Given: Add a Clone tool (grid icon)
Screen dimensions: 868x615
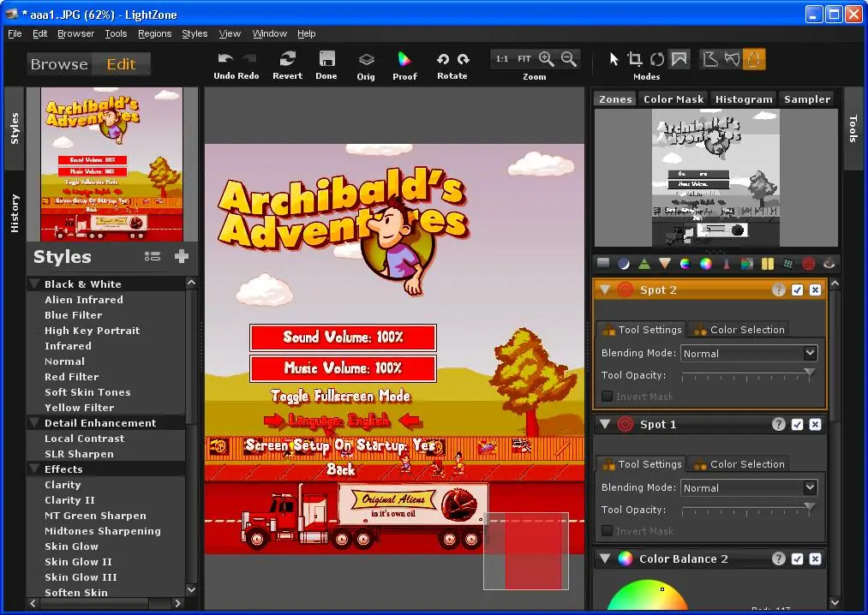Looking at the screenshot, I should (x=787, y=264).
